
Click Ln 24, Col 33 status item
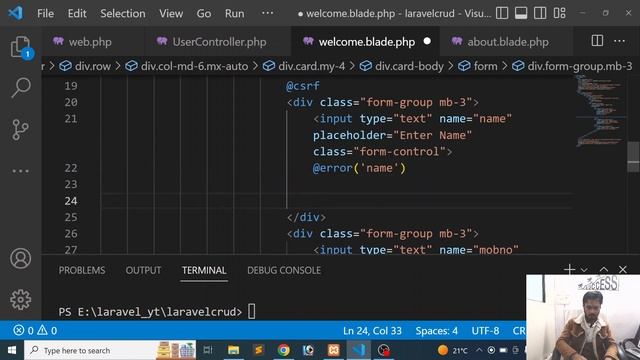click(x=372, y=331)
